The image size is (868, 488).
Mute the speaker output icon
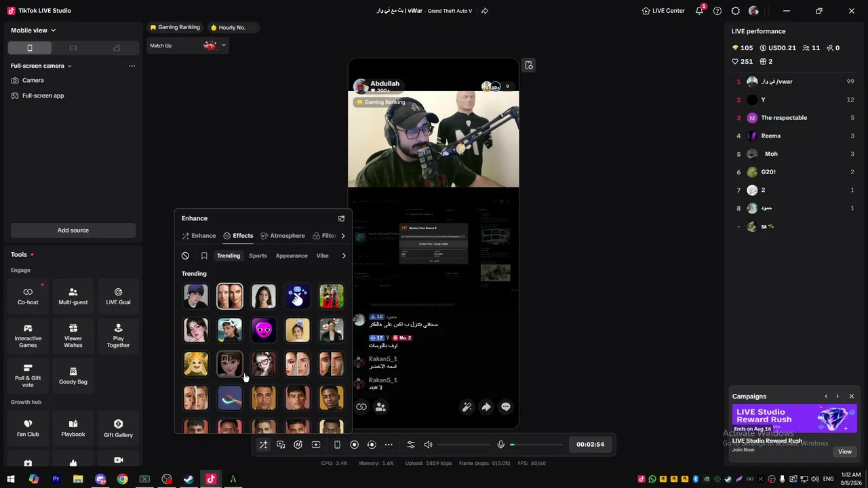click(x=428, y=445)
